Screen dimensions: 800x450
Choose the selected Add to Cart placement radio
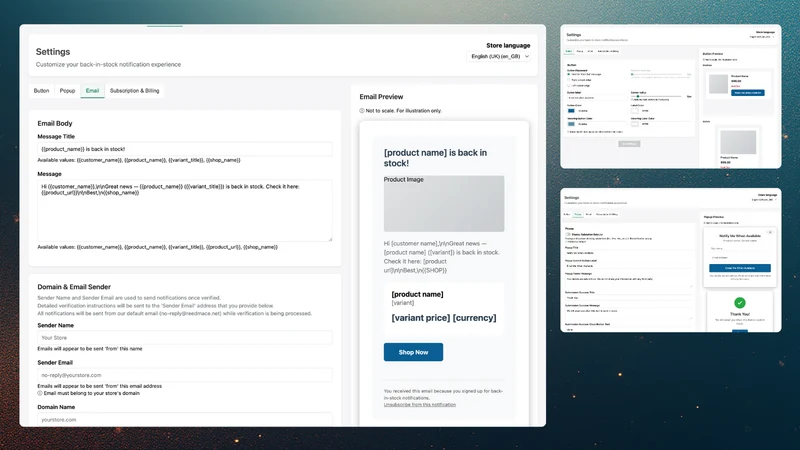[569, 74]
